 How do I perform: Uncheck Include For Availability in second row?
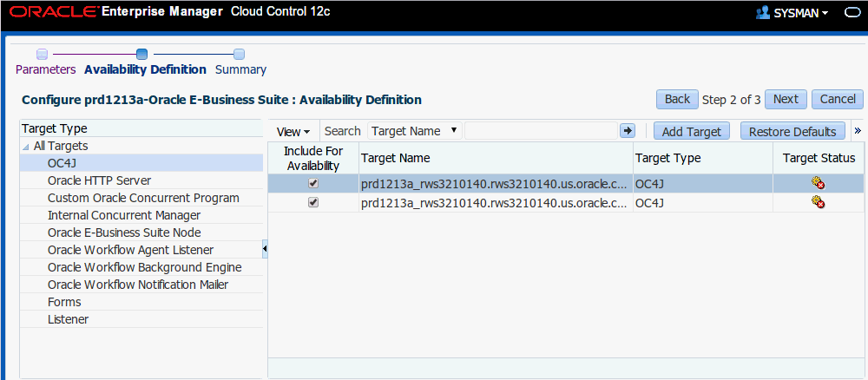click(313, 202)
